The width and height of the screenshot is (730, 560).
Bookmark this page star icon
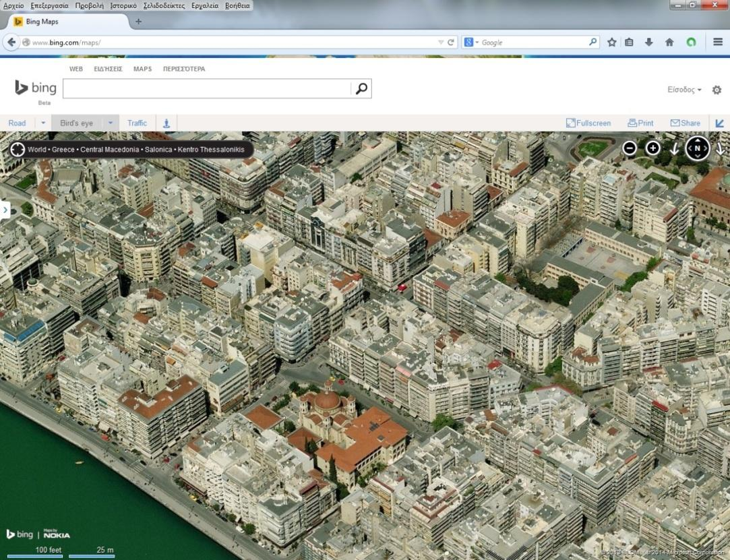[x=612, y=42]
